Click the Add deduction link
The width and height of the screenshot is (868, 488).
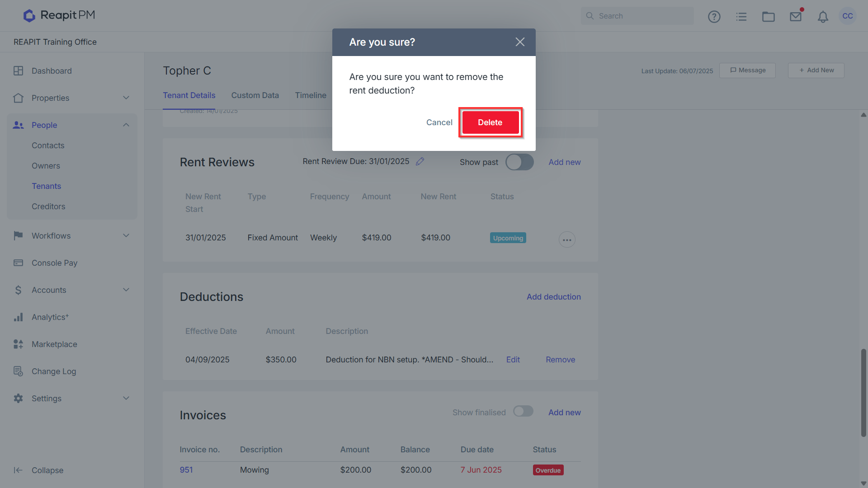click(554, 297)
